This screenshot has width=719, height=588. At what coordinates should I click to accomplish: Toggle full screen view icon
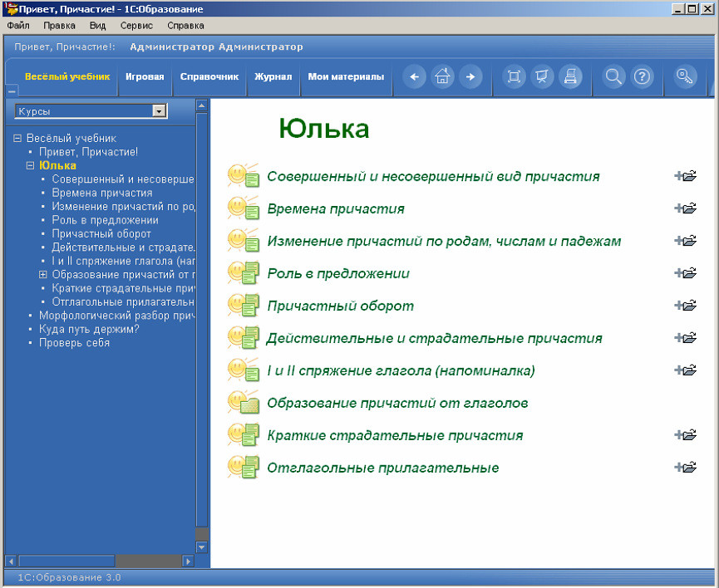[x=514, y=76]
